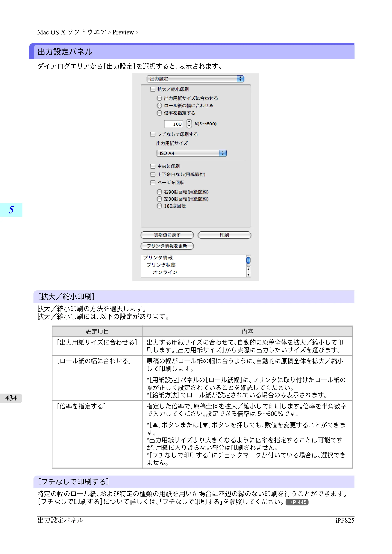This screenshot has width=392, height=554.
Task: Click the scale percentage field showing 100
Action: pyautogui.click(x=174, y=124)
